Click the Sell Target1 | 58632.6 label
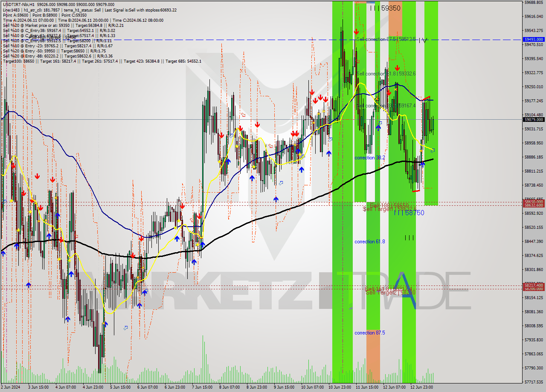Viewport: 546px width, 392px height. click(389, 209)
